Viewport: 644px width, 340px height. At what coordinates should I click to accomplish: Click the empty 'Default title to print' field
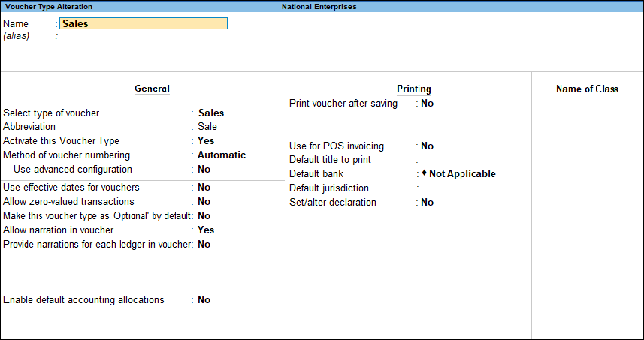(x=474, y=160)
